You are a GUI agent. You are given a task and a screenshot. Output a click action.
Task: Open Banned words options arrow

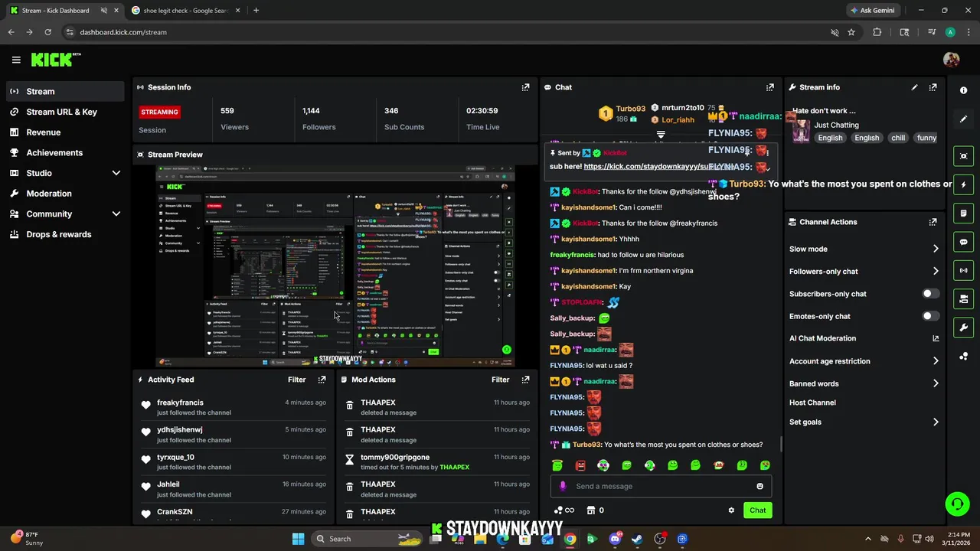click(936, 383)
